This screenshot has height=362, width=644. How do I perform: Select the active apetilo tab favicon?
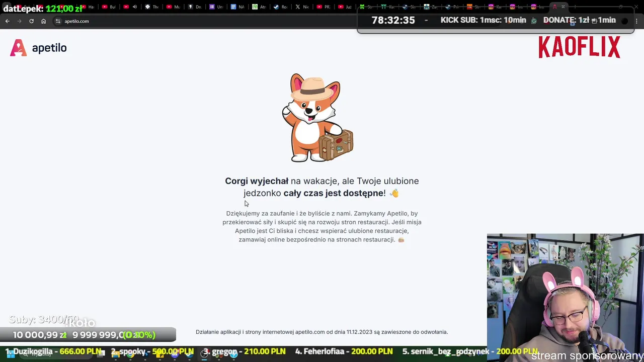[555, 7]
